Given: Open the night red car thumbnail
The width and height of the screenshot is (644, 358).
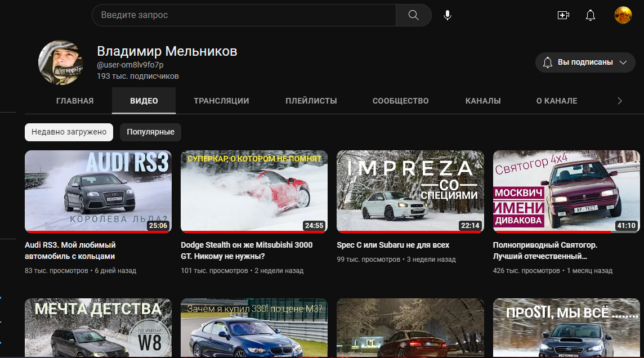Looking at the screenshot, I should pos(410,328).
